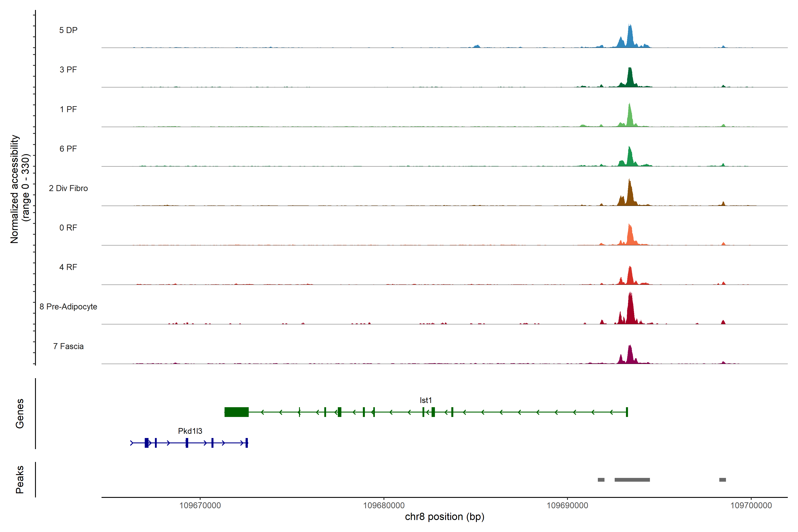Click the orange 0 RF main peak
Image resolution: width=798 pixels, height=532 pixels.
(x=630, y=236)
